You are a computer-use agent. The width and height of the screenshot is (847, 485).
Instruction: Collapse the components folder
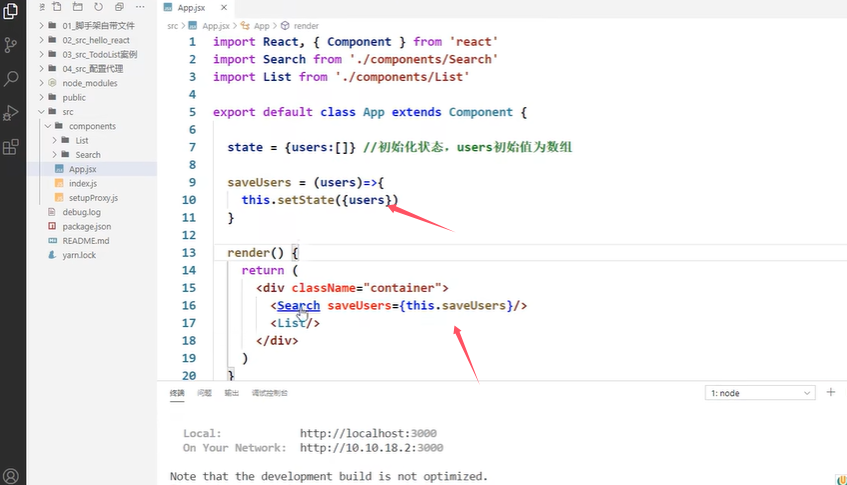[92, 126]
